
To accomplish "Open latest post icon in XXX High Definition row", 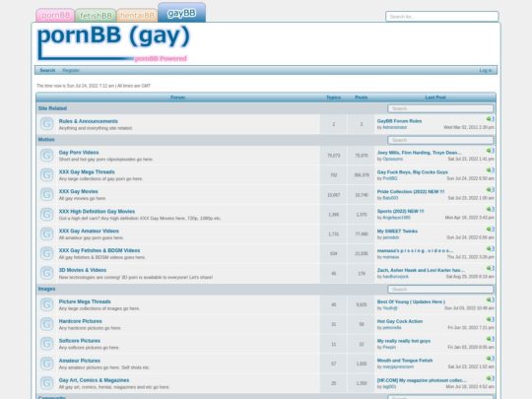I will 491,209.
